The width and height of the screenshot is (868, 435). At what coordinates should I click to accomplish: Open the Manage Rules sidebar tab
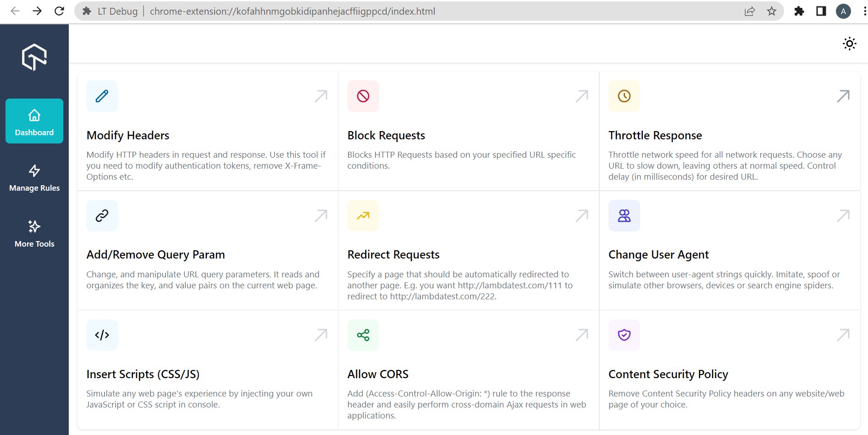(34, 178)
